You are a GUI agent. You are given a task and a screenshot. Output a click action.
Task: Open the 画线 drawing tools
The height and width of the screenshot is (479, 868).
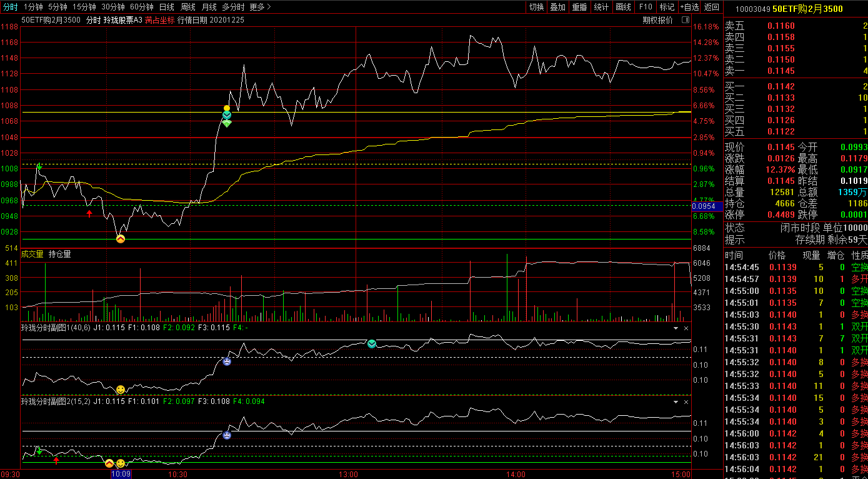pyautogui.click(x=623, y=7)
